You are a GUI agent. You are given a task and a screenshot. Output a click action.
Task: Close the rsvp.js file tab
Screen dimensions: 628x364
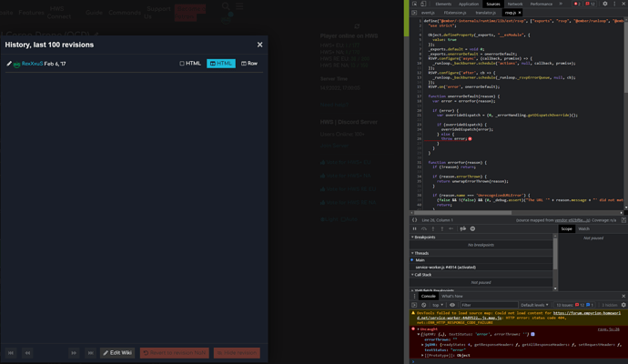[520, 13]
